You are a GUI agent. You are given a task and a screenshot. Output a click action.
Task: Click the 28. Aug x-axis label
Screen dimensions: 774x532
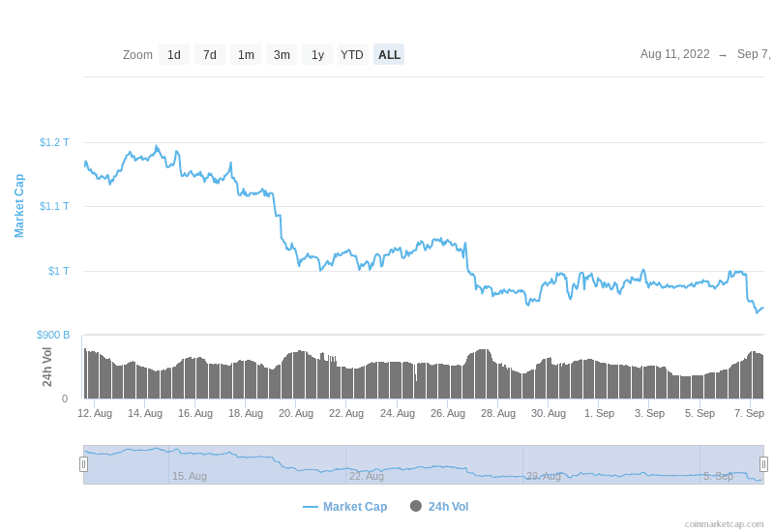[498, 413]
